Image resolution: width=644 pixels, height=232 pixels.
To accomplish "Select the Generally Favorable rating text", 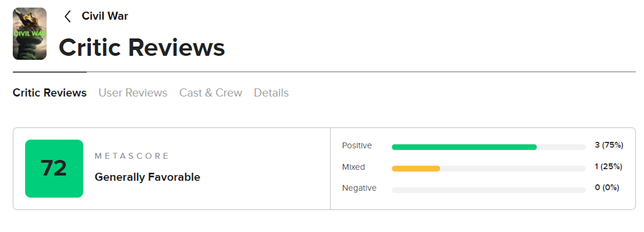I will coord(147,177).
